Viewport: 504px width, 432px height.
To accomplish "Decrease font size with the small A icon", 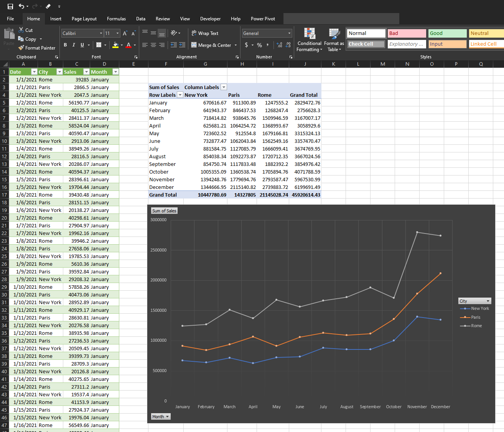I will [133, 33].
